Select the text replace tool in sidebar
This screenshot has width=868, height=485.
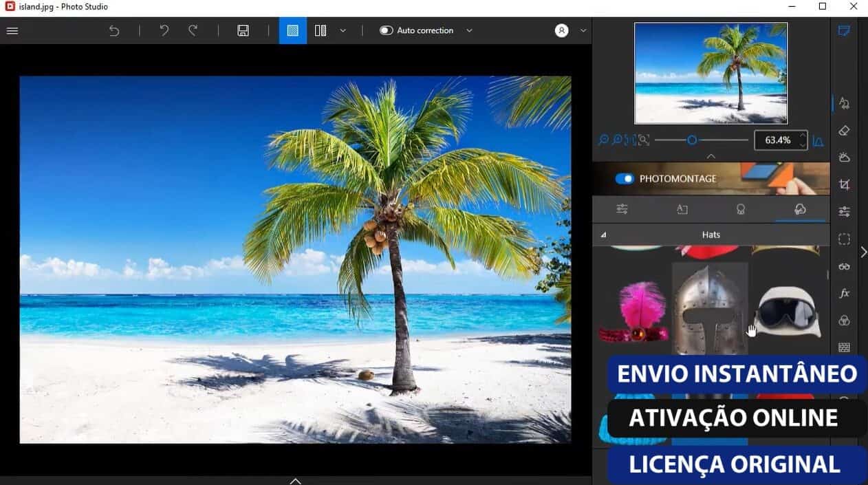tap(845, 103)
